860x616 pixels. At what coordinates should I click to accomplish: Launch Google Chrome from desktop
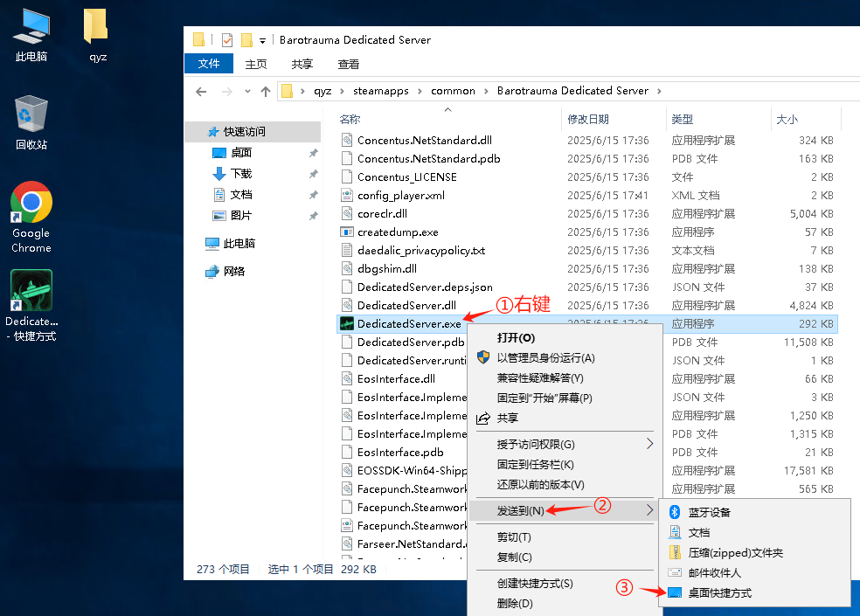[31, 218]
